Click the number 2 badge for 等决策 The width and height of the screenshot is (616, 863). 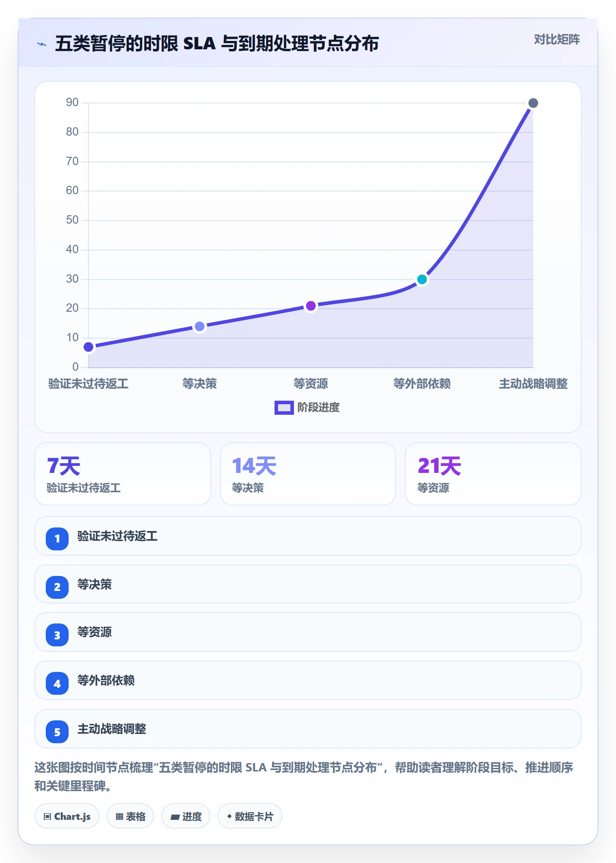pos(57,587)
